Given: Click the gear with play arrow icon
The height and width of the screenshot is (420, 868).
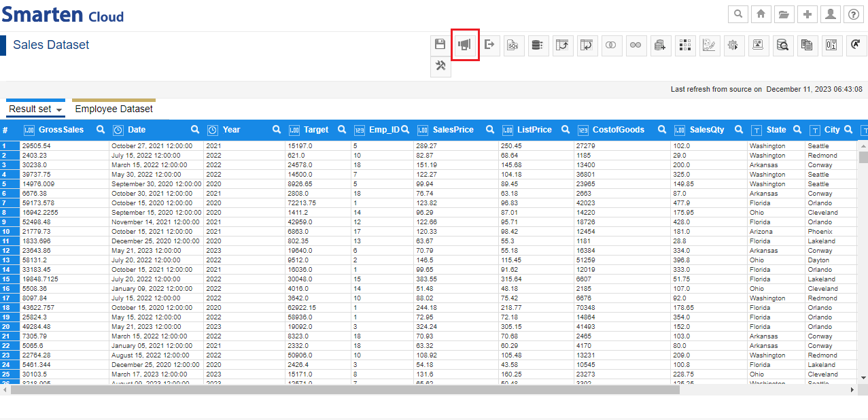Looking at the screenshot, I should 734,45.
